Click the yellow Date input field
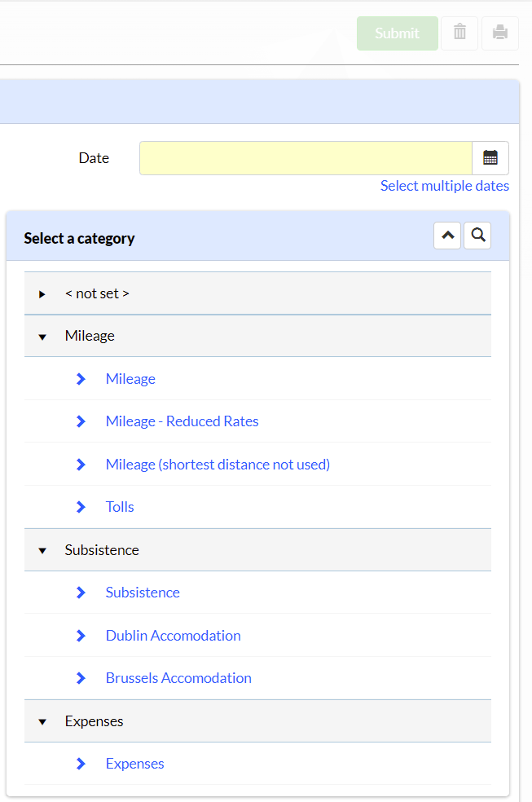532x802 pixels. point(306,158)
